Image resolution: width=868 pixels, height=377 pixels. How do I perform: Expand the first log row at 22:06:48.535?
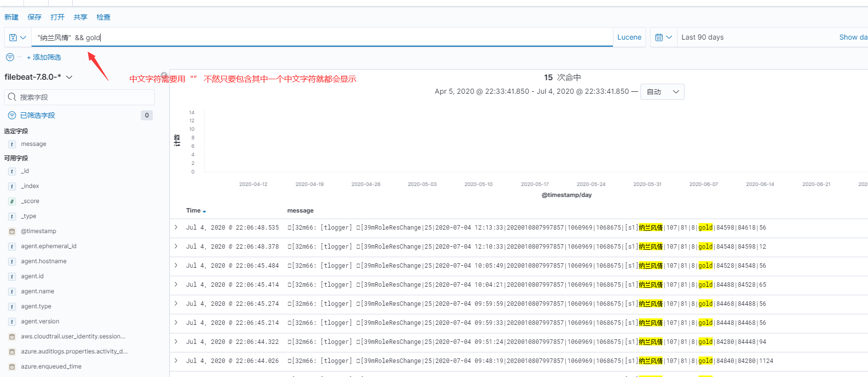(176, 228)
